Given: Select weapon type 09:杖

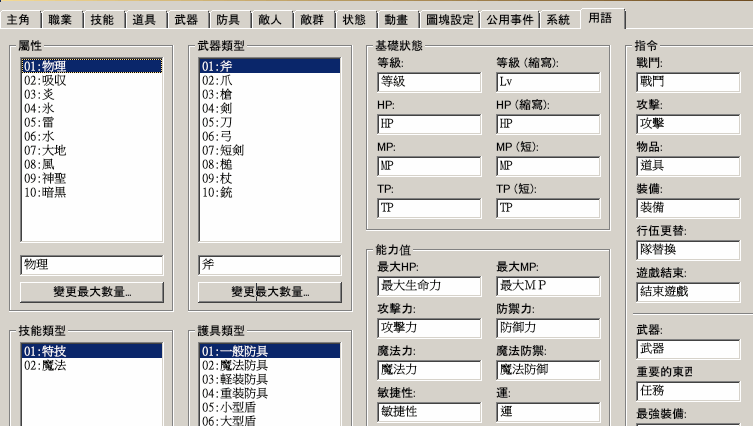Looking at the screenshot, I should 270,178.
